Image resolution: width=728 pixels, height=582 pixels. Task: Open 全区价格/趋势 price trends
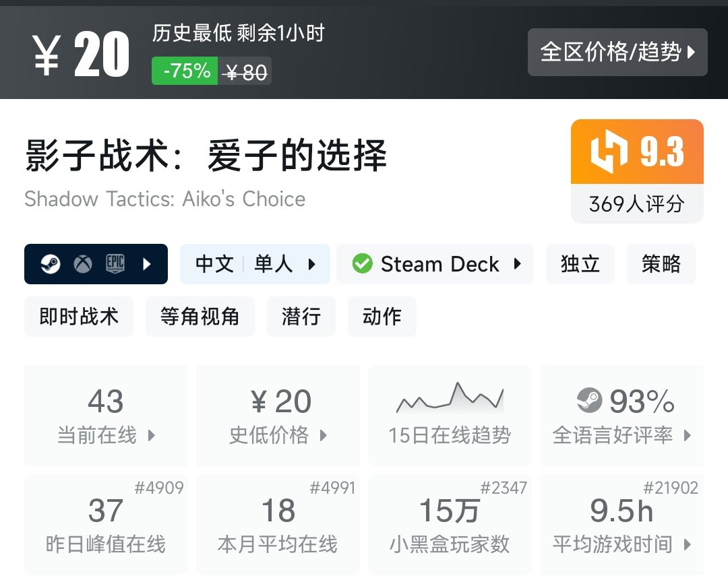coord(617,52)
